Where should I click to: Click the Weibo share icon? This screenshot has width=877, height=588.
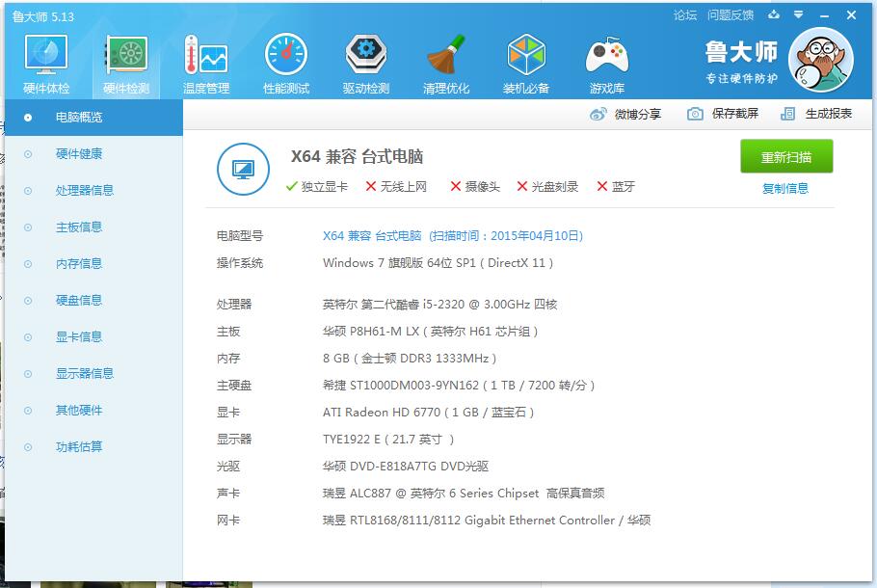(x=598, y=114)
